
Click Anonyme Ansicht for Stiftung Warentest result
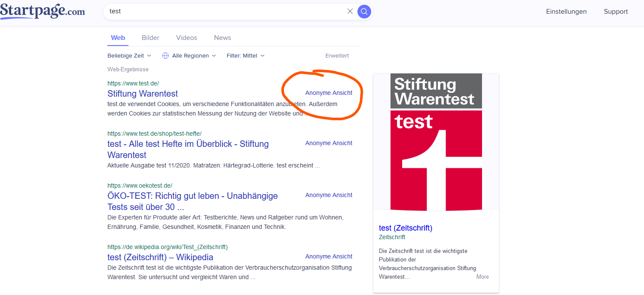pos(329,93)
